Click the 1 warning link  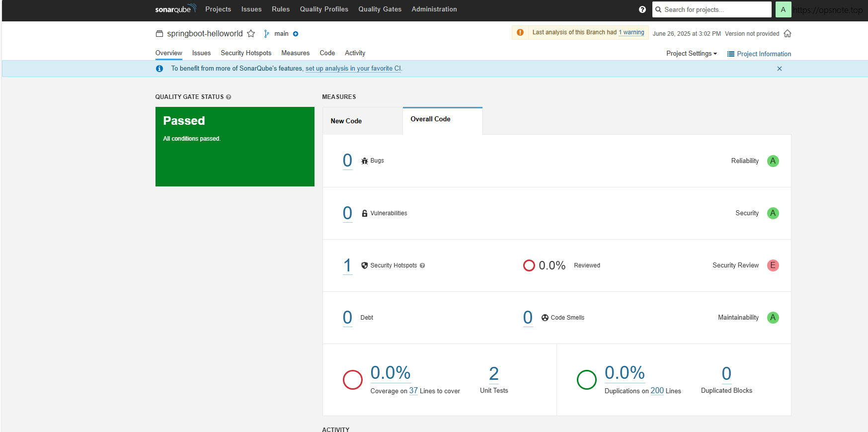[631, 32]
